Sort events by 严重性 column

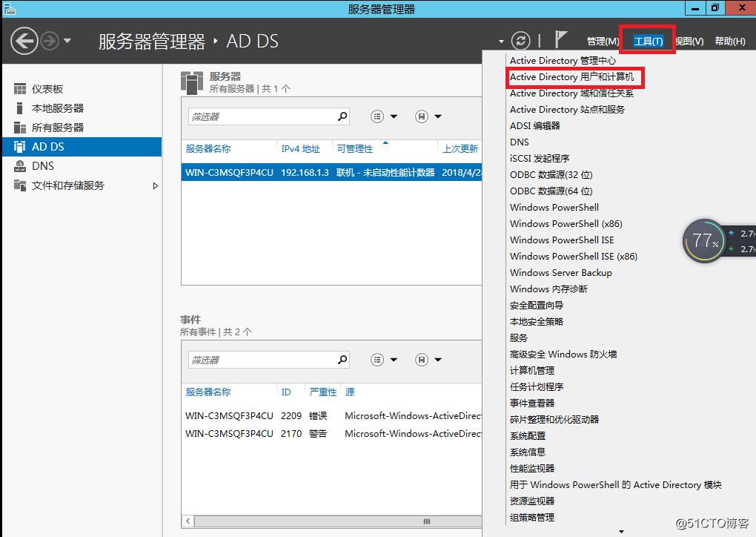pyautogui.click(x=323, y=392)
